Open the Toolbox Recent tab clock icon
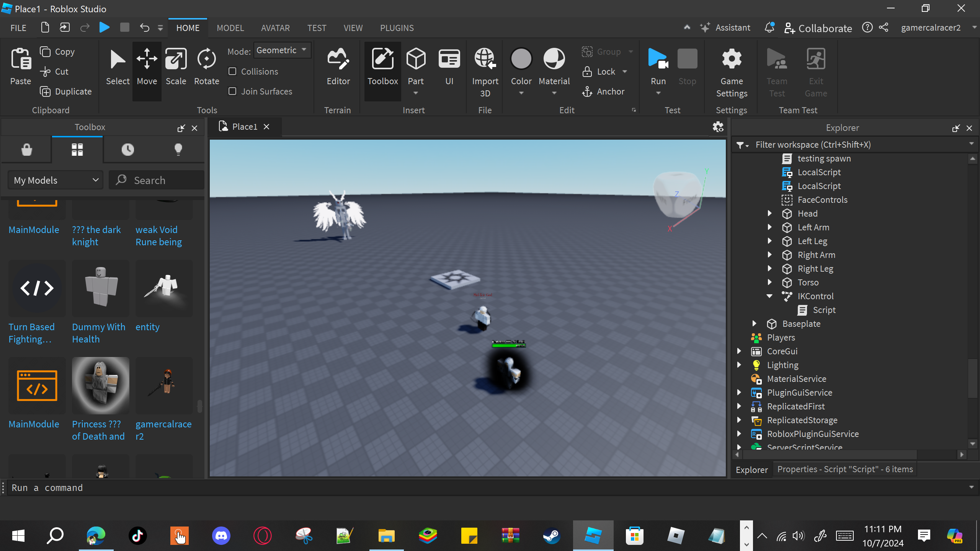This screenshot has height=551, width=980. 128,149
